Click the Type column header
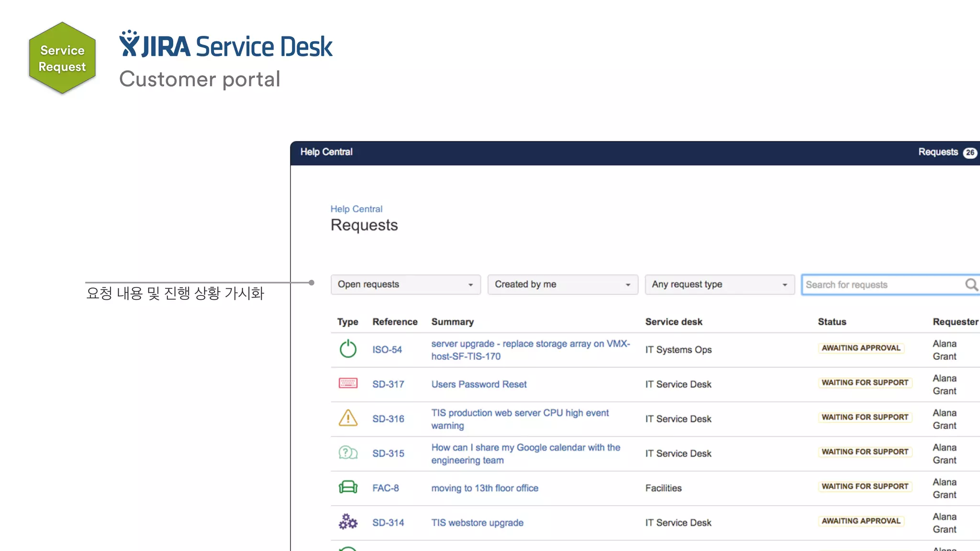Screen dimensions: 980x551 pyautogui.click(x=347, y=322)
